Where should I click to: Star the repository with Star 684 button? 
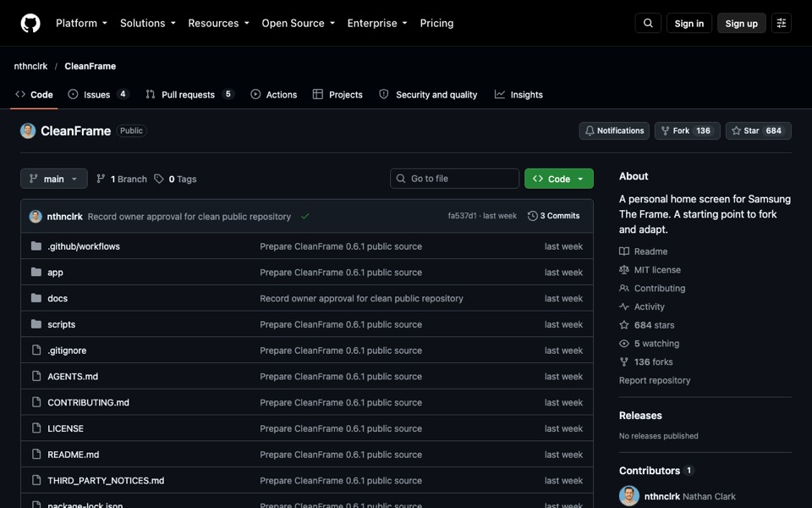(x=758, y=130)
